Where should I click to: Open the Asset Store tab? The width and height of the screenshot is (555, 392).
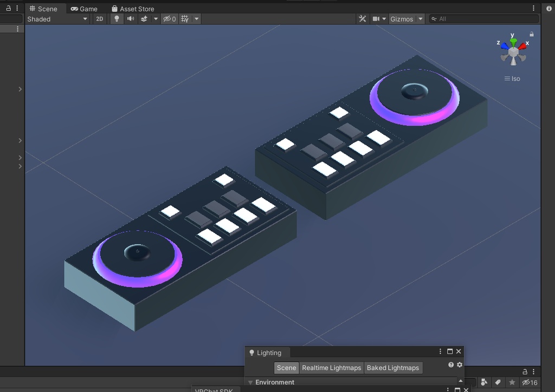pos(133,9)
